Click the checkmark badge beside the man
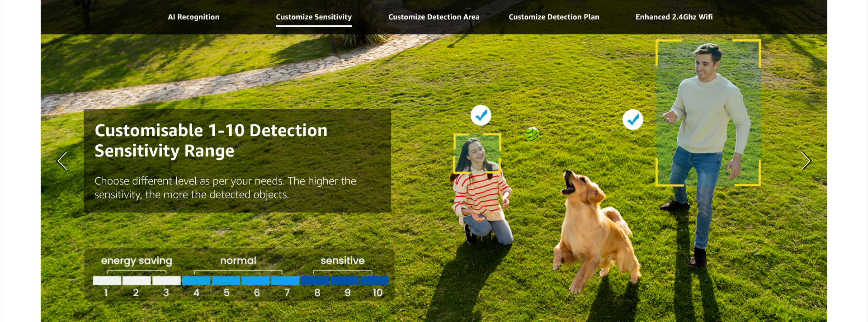The image size is (868, 322). pyautogui.click(x=632, y=119)
